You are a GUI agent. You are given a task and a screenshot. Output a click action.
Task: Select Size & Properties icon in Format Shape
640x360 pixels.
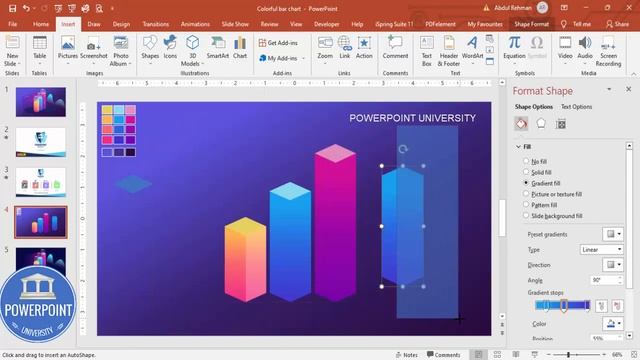click(x=561, y=124)
